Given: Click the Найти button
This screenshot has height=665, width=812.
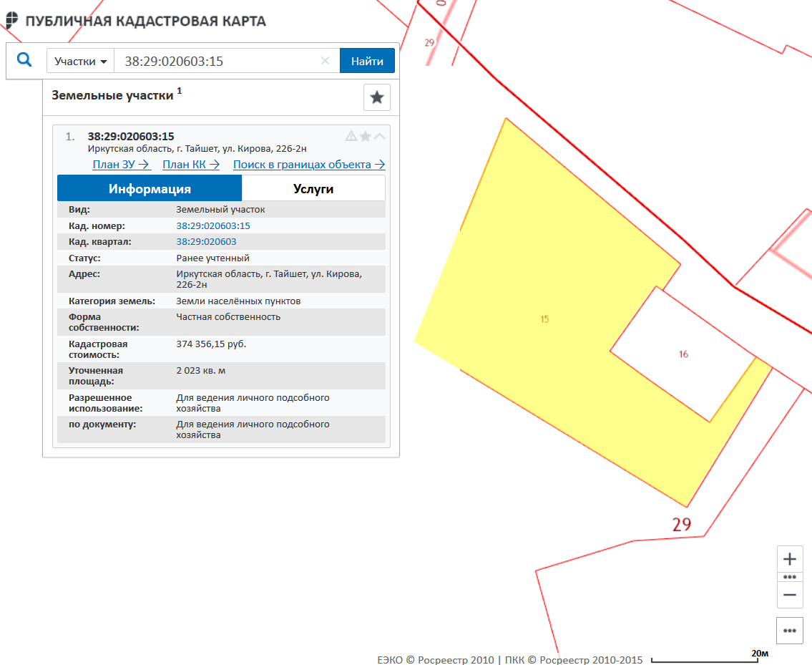Looking at the screenshot, I should click(367, 61).
